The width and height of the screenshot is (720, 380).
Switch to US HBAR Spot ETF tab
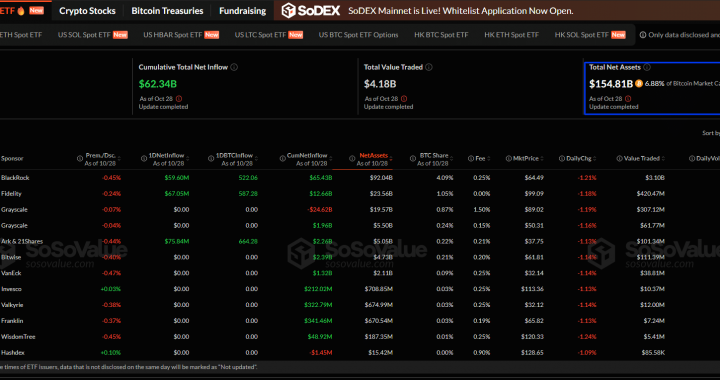click(181, 35)
